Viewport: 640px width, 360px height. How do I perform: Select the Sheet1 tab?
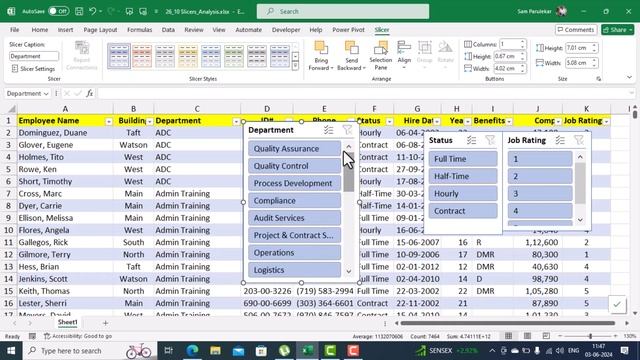coord(67,322)
